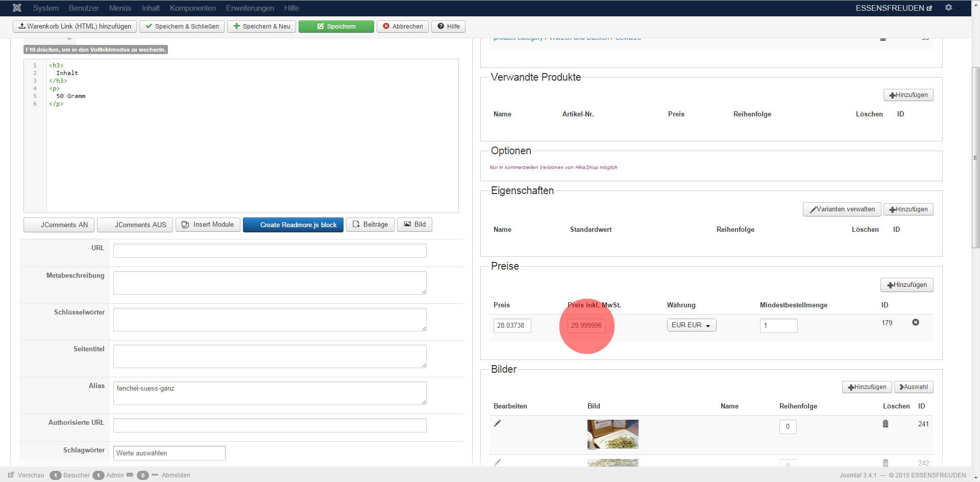The height and width of the screenshot is (482, 980).
Task: Click the Joomla logo icon
Action: pyautogui.click(x=17, y=8)
